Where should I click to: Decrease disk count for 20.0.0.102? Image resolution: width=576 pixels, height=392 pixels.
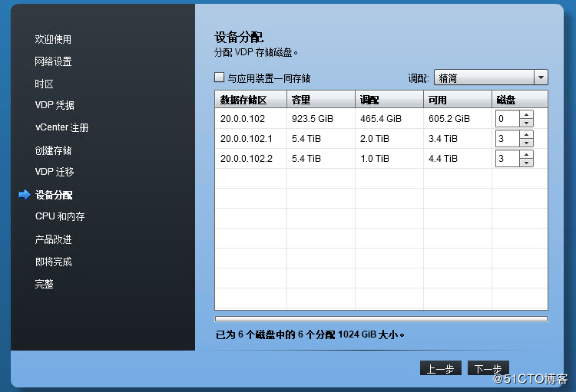point(526,123)
